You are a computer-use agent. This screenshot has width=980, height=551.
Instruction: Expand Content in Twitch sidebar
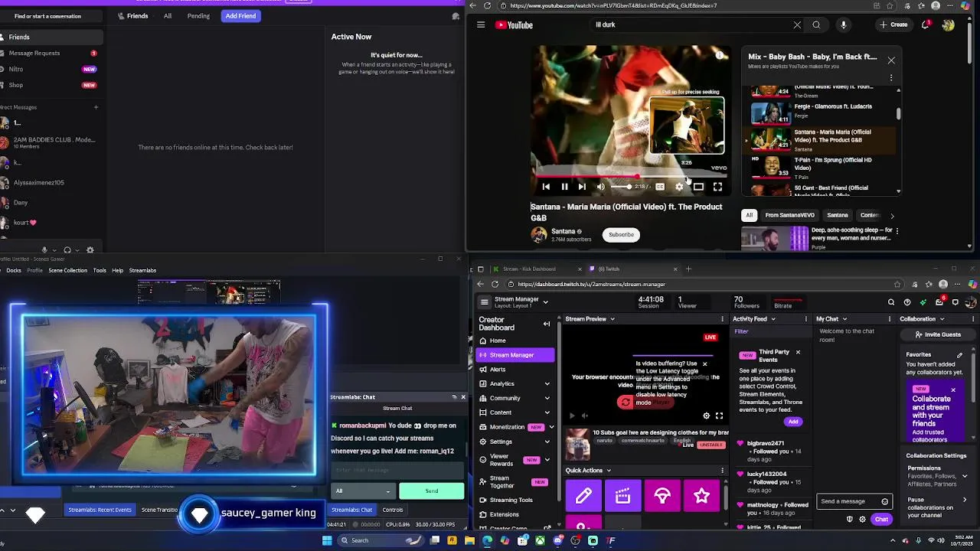pyautogui.click(x=547, y=412)
